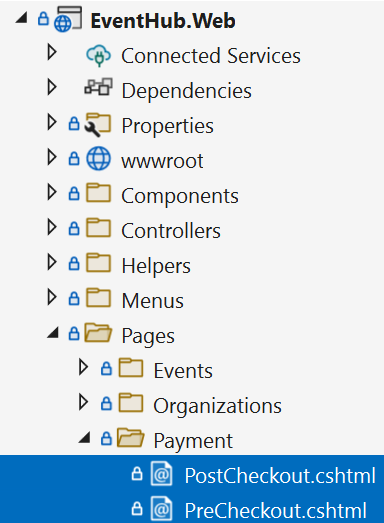Expand the Events folder arrow
This screenshot has height=523, width=384.
tap(83, 367)
